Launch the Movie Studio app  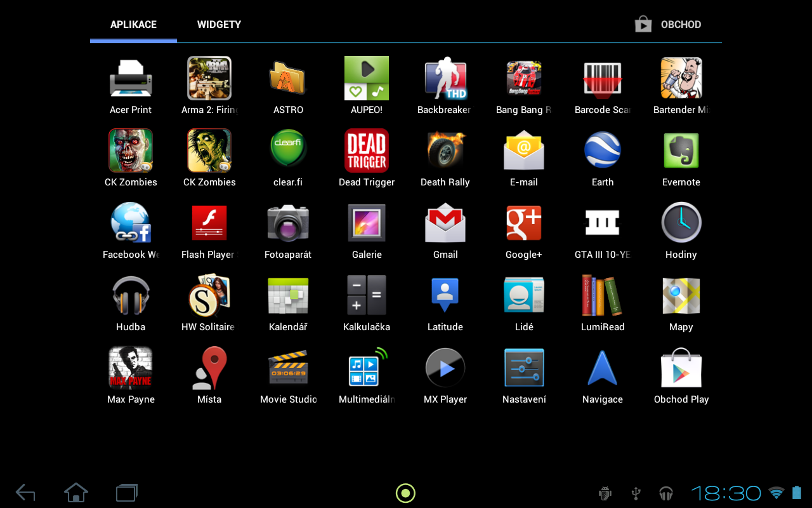click(x=288, y=368)
